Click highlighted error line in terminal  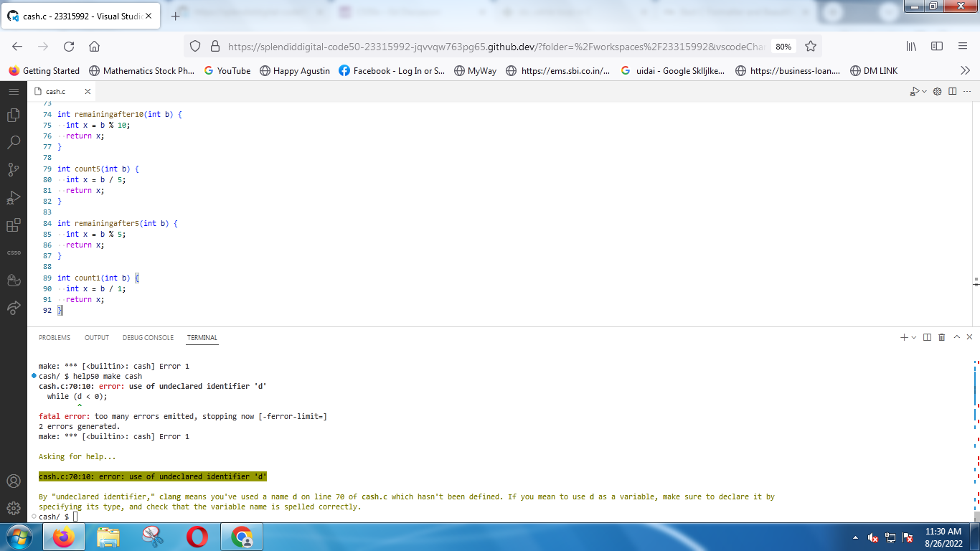coord(153,476)
